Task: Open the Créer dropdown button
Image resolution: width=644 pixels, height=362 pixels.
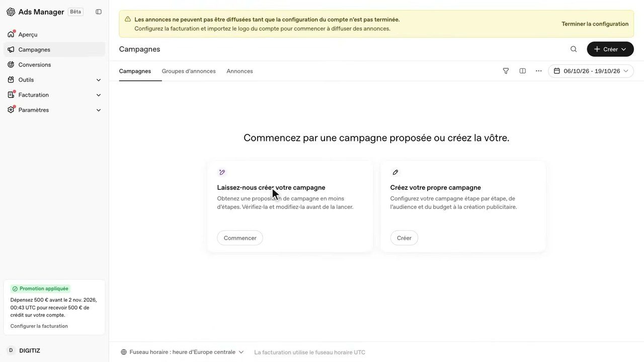Action: coord(610,49)
